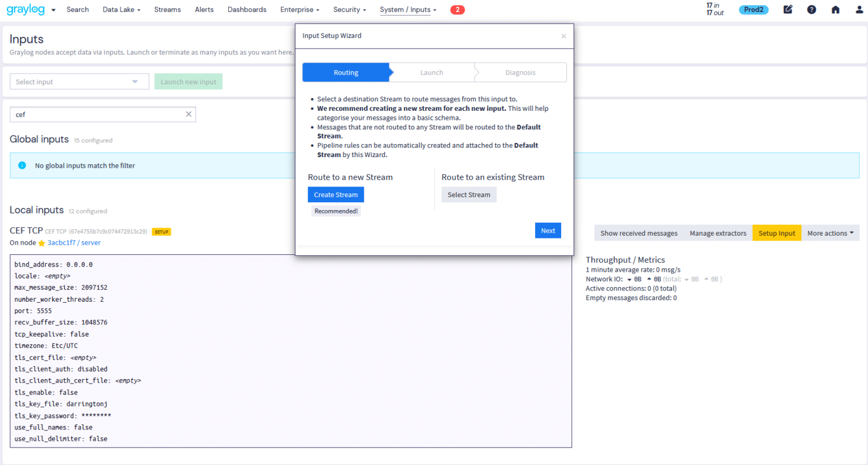Open the help documentation icon

(x=811, y=9)
